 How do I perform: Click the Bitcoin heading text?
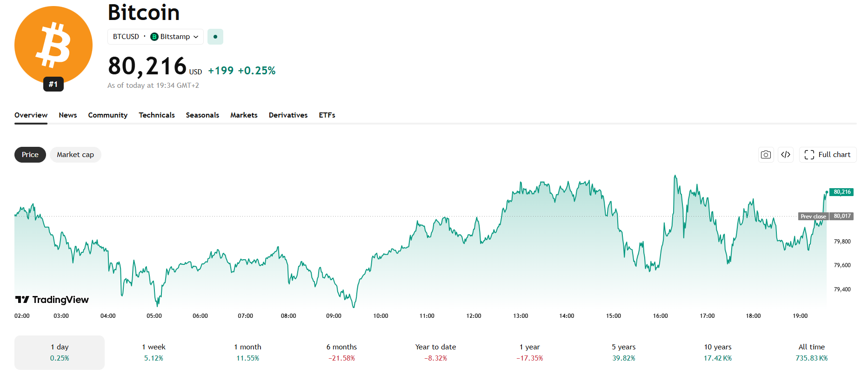point(144,12)
